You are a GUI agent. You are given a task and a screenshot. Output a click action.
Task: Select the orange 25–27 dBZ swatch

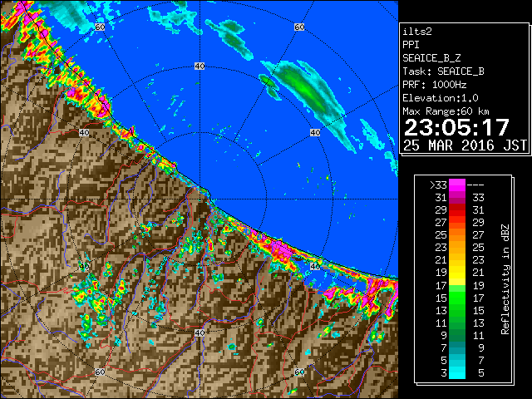click(457, 234)
